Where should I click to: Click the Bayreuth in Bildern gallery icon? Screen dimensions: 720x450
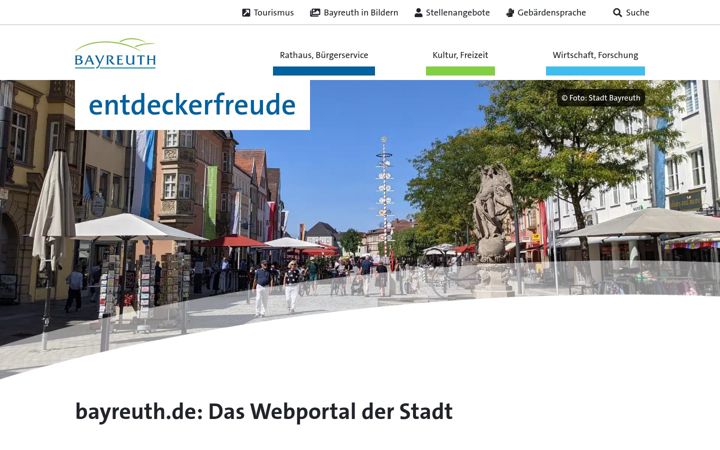(x=315, y=13)
